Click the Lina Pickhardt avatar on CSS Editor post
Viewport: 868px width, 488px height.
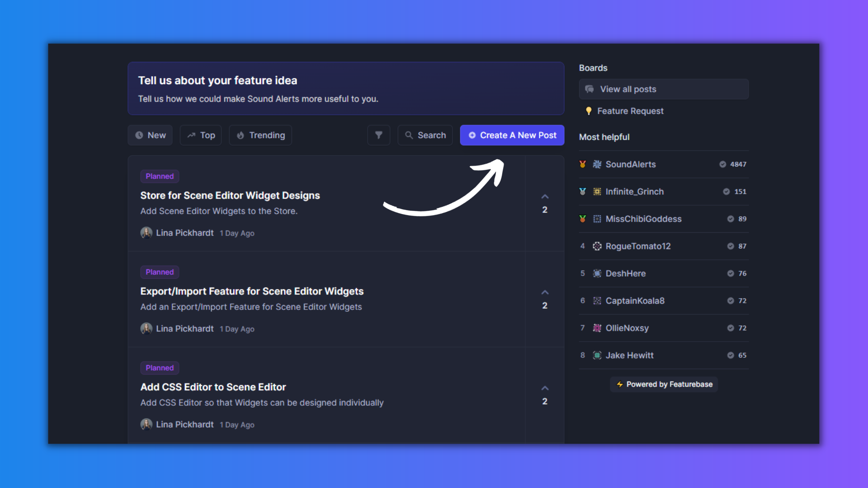coord(146,424)
